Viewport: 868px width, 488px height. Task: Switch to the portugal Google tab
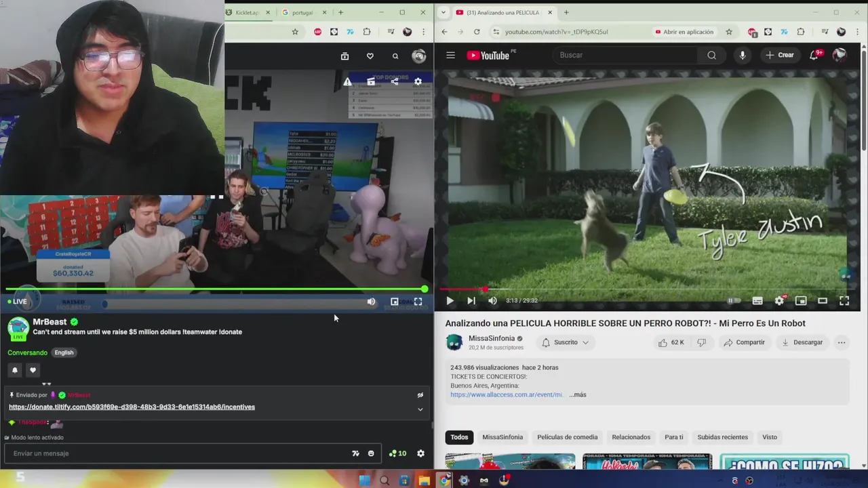coord(304,12)
